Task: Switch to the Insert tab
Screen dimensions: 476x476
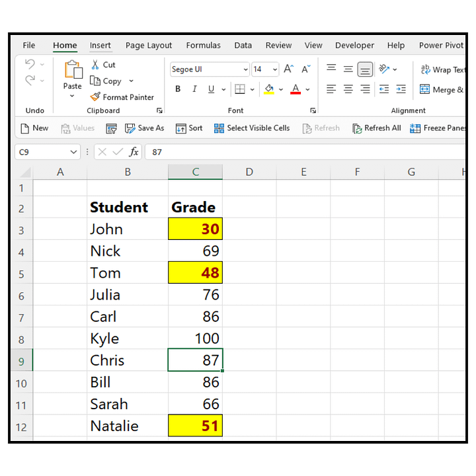Action: click(x=100, y=45)
